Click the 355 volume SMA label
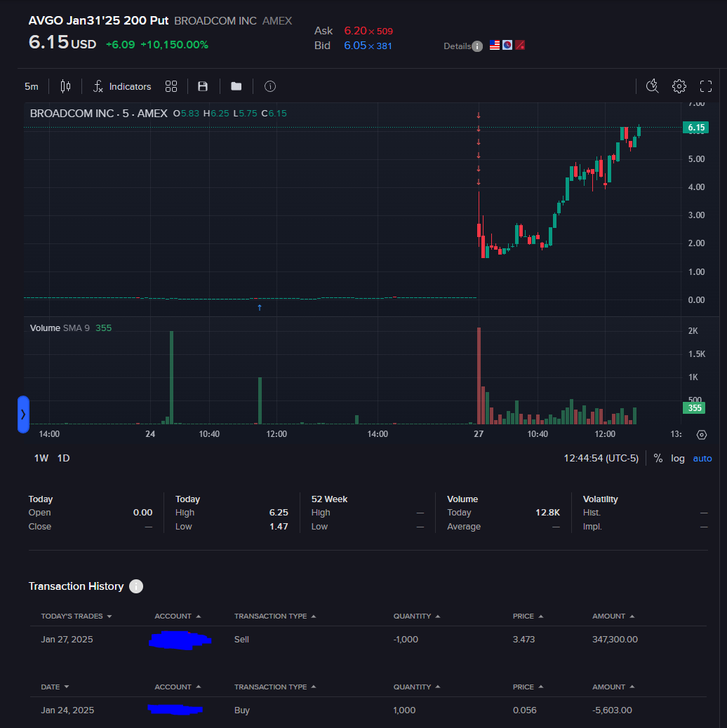Image resolution: width=727 pixels, height=728 pixels. [694, 408]
